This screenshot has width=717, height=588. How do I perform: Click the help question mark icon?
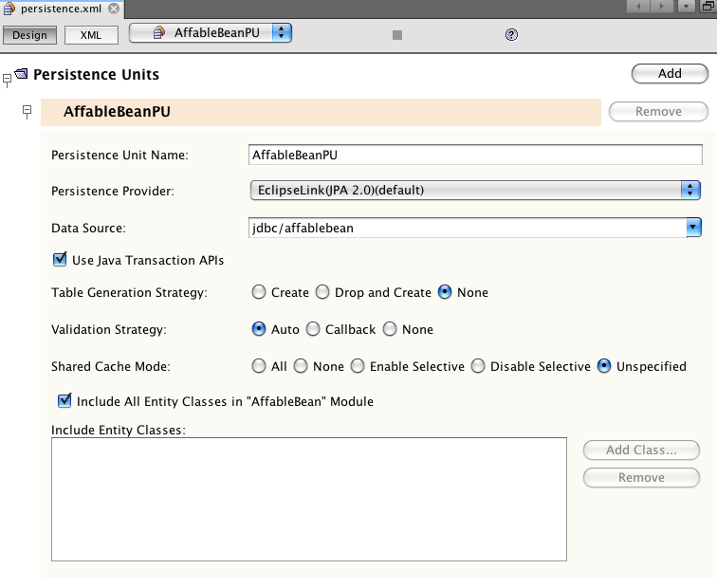coord(511,34)
